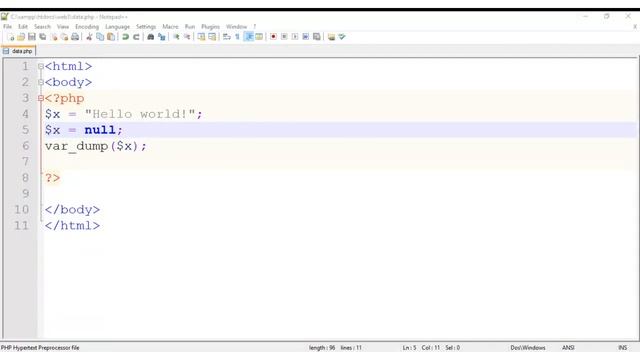Open Find with the binoculars icon
The image size is (640, 360).
[x=151, y=37]
